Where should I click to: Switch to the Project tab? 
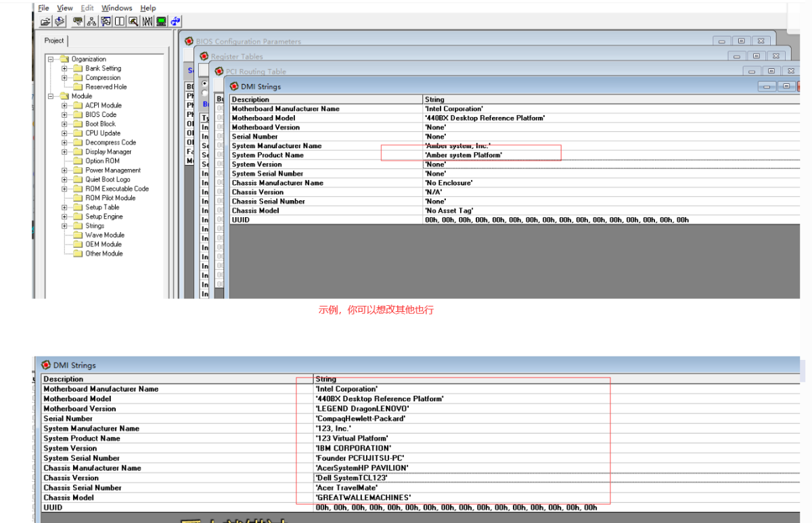click(54, 41)
